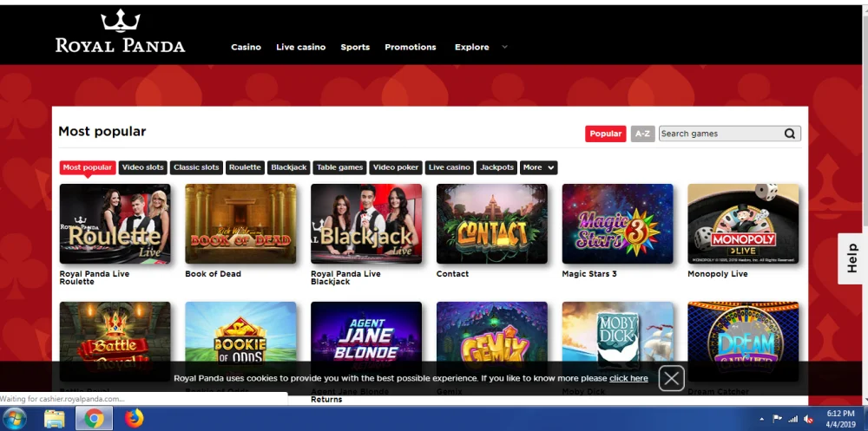View the Promotions page
The height and width of the screenshot is (431, 868).
click(411, 47)
